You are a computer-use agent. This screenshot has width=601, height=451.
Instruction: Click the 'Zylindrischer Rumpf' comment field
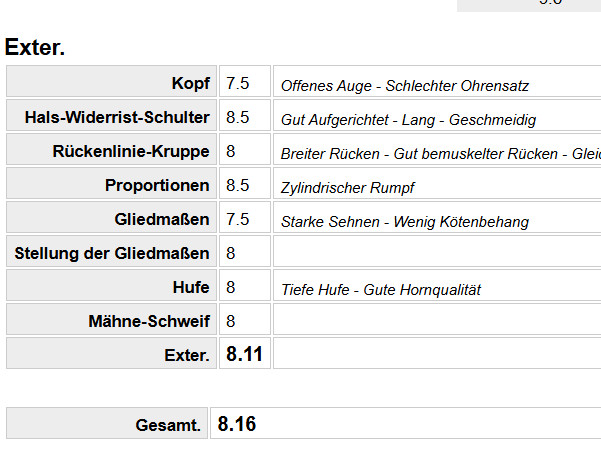pyautogui.click(x=347, y=188)
